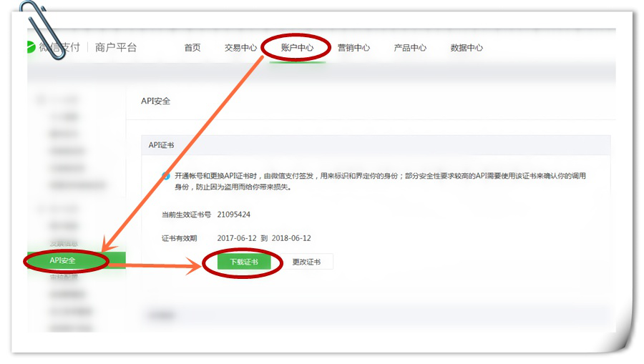Click the green 下载证书 button

pyautogui.click(x=244, y=262)
